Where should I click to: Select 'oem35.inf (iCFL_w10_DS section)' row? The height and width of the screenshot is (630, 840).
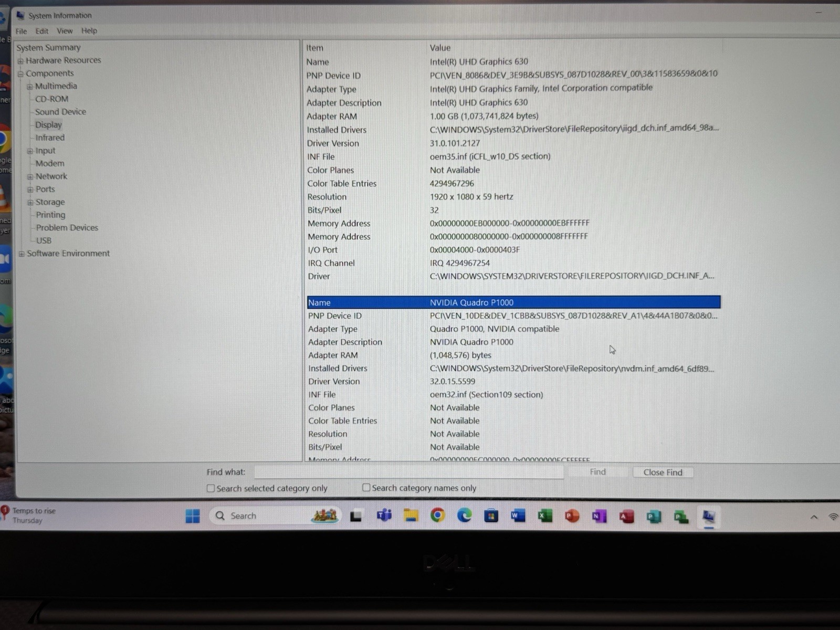(x=513, y=156)
